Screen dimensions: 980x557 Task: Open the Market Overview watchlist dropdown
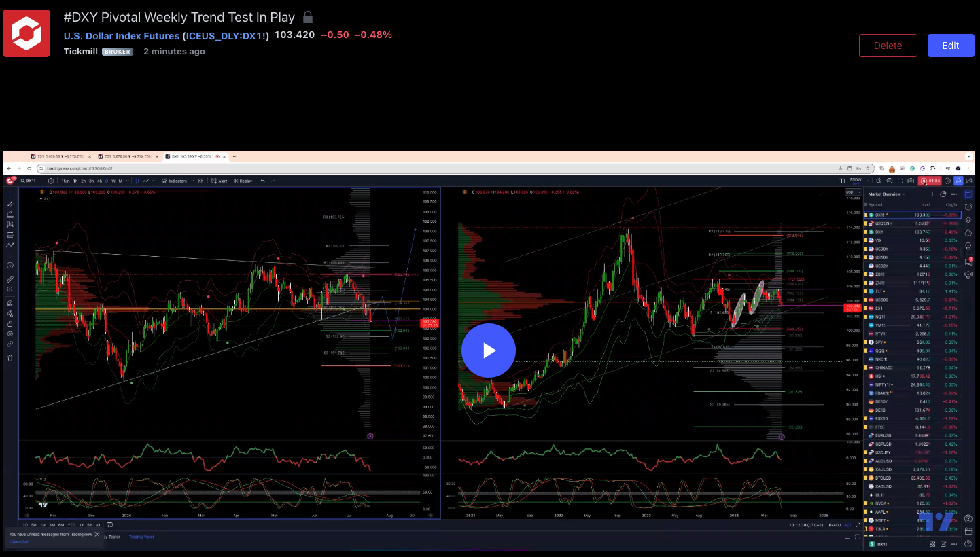click(x=886, y=194)
